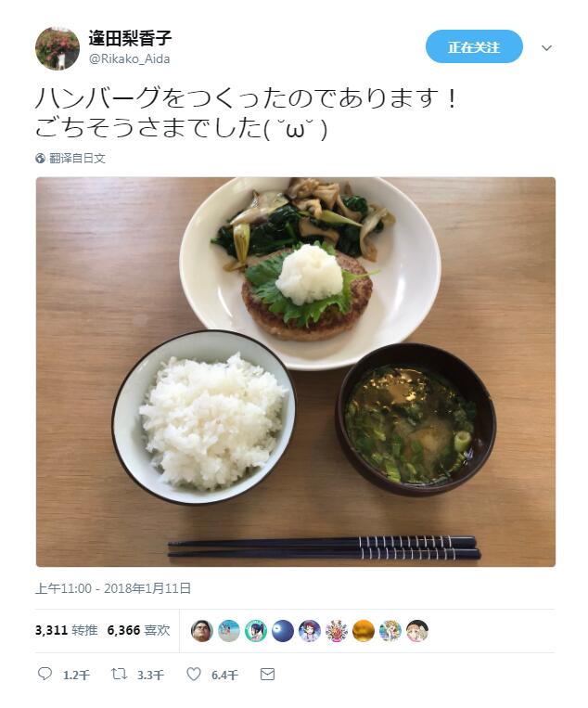Click the 逢田梨香子 display name
This screenshot has width=588, height=708.
(x=130, y=38)
